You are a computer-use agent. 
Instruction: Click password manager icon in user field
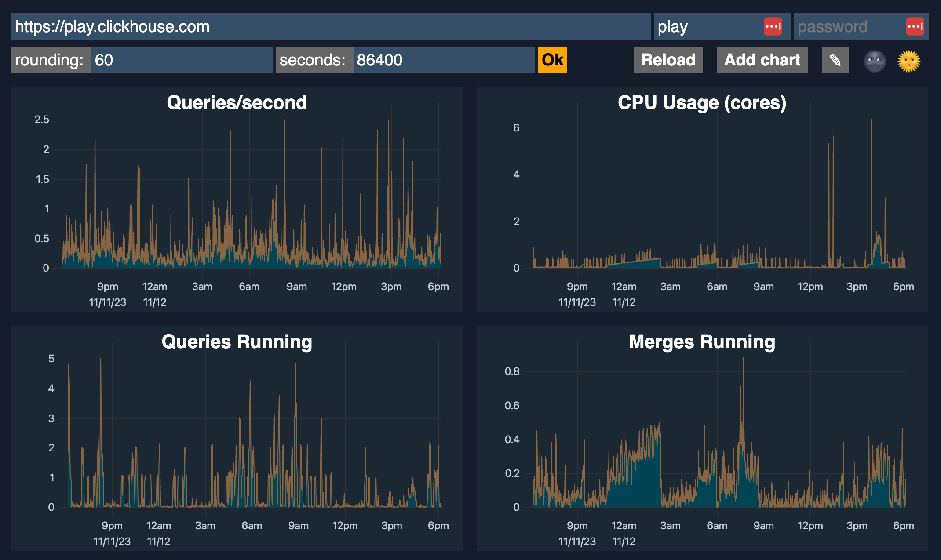click(773, 26)
